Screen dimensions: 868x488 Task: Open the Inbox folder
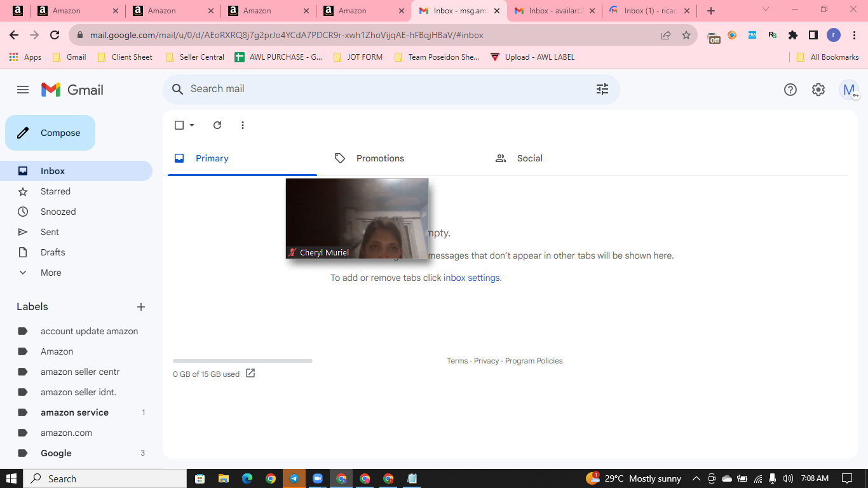tap(76, 171)
